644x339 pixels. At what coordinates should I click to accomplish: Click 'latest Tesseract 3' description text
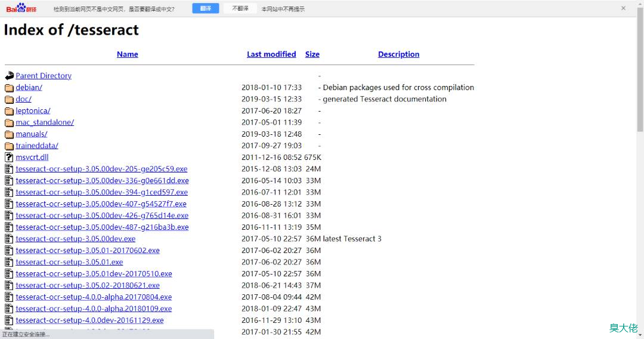(352, 239)
